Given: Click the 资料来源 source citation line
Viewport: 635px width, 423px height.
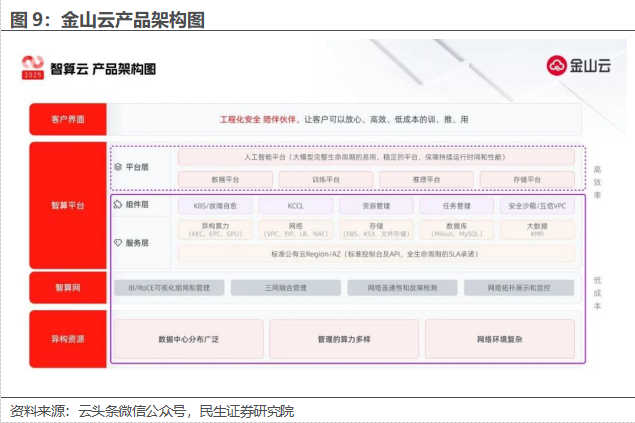Looking at the screenshot, I should 152,411.
